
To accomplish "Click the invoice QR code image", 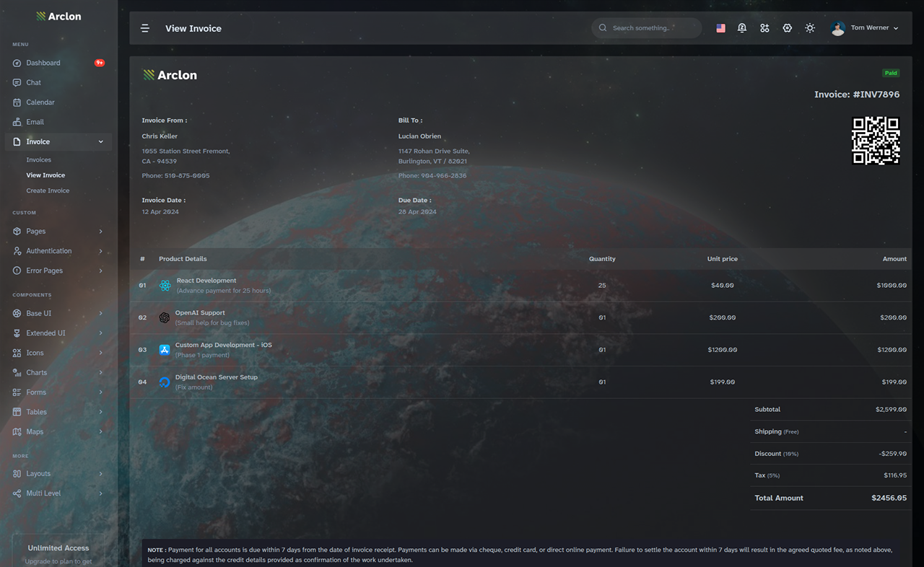I will [x=876, y=141].
